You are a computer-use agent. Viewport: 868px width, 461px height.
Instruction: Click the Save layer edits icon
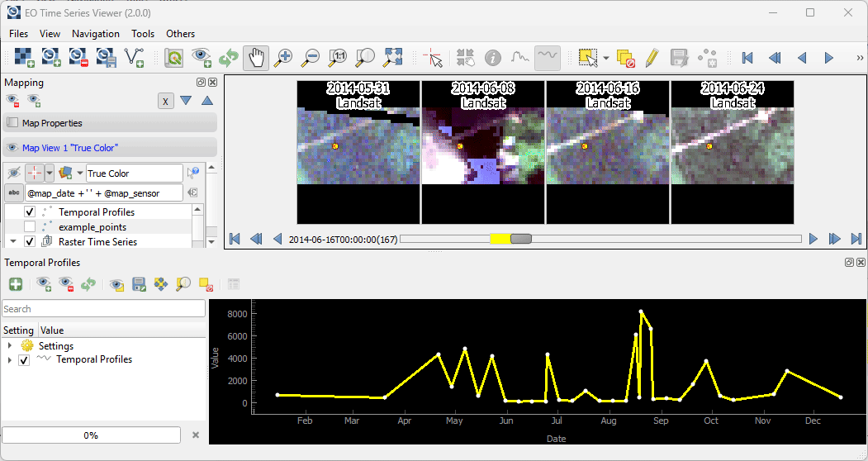coord(679,57)
